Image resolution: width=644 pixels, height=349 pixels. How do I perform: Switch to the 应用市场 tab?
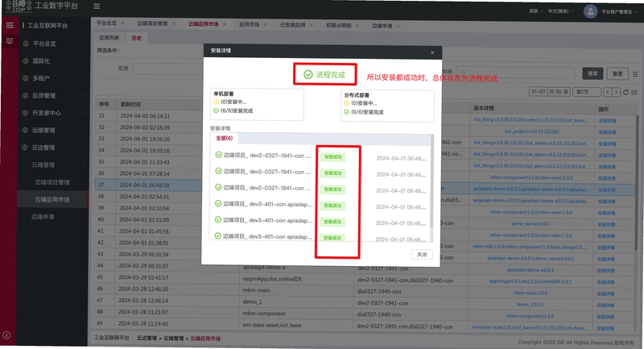[x=250, y=24]
